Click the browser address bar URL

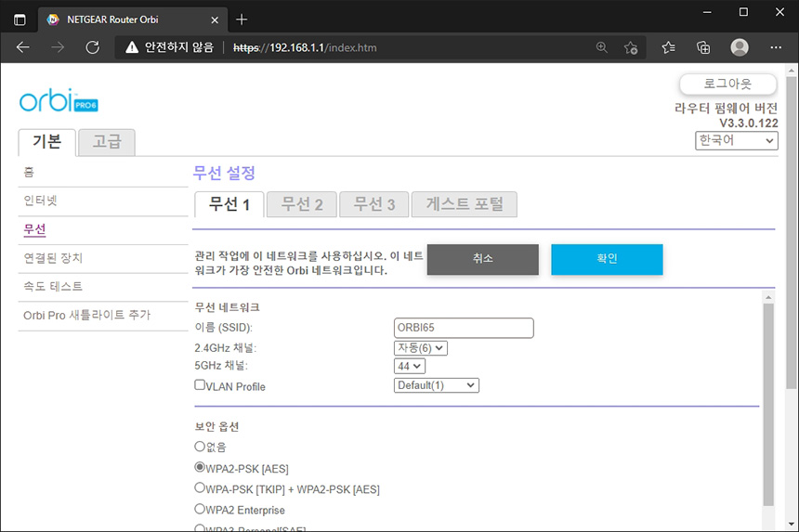point(305,48)
